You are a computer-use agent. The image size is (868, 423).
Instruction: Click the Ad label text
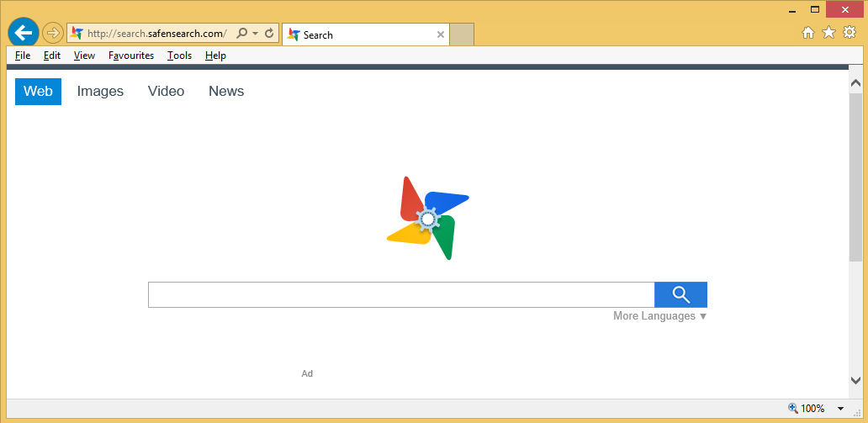point(307,373)
